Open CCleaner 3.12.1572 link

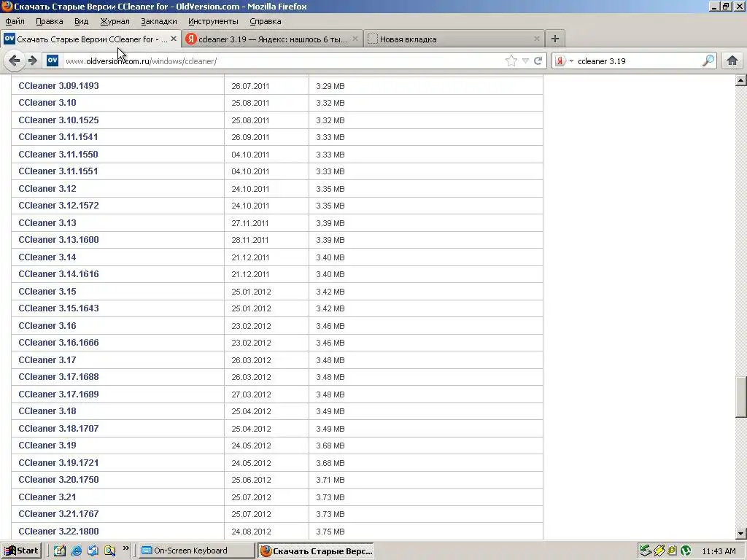(58, 205)
